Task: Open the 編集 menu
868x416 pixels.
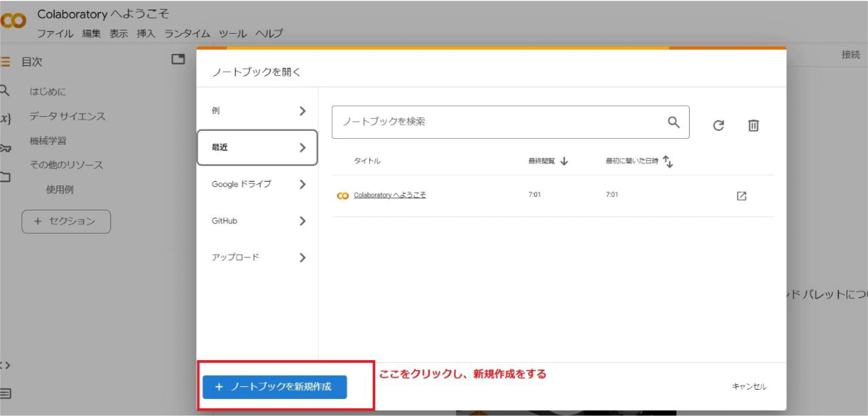Action: click(91, 34)
